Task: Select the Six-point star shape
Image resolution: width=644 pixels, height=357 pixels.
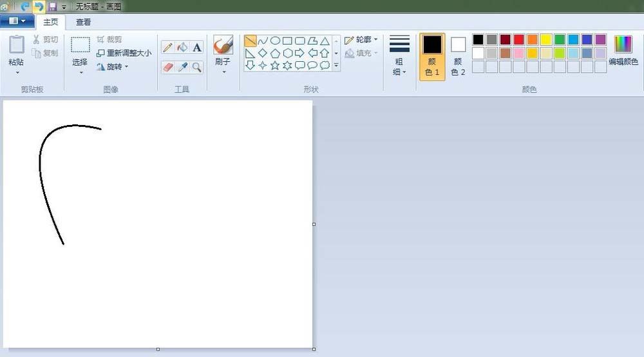Action: coord(287,65)
